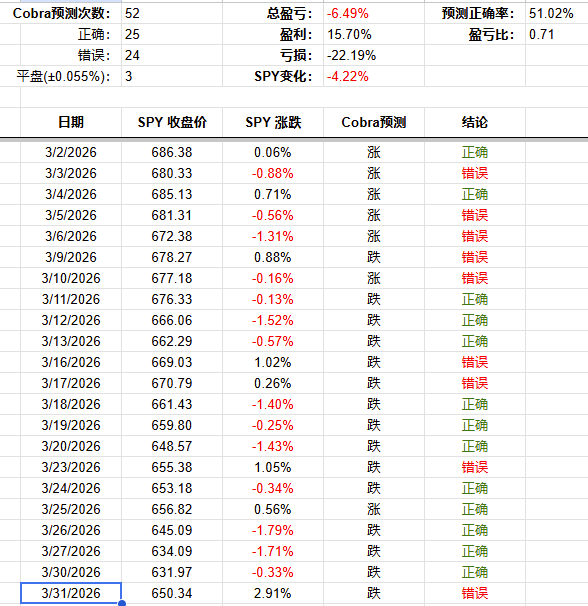Click the 结论 column header
The image size is (588, 606).
pos(475,122)
